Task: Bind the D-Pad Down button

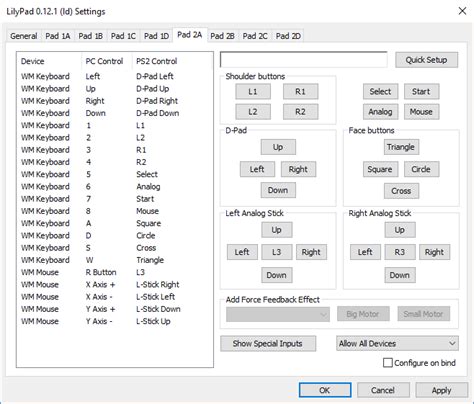Action: pyautogui.click(x=278, y=190)
